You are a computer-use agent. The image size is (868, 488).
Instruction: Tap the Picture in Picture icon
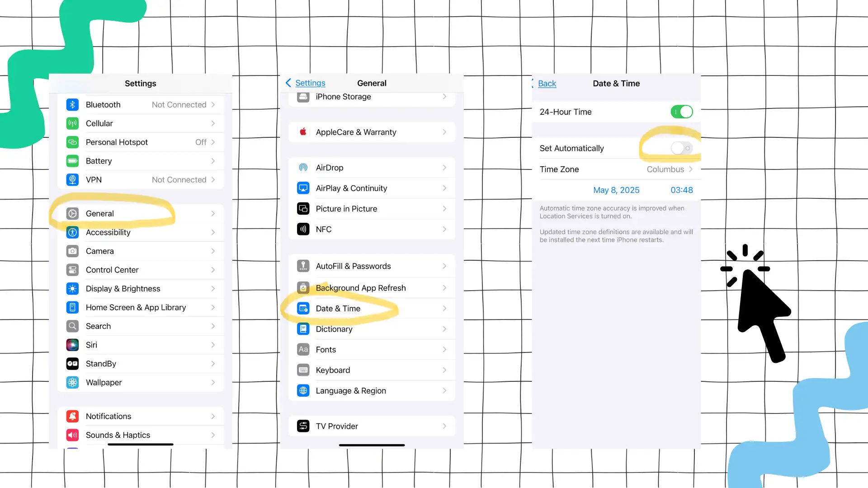pyautogui.click(x=303, y=209)
